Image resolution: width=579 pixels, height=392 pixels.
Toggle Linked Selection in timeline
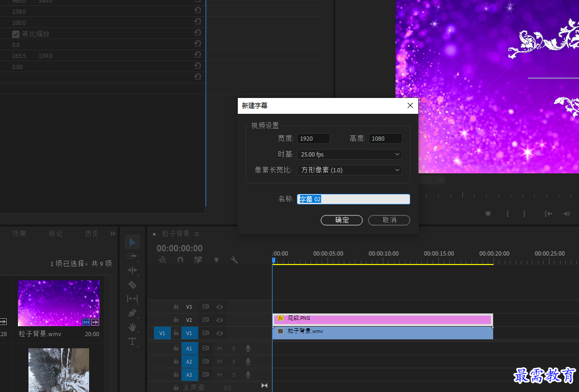click(x=198, y=260)
